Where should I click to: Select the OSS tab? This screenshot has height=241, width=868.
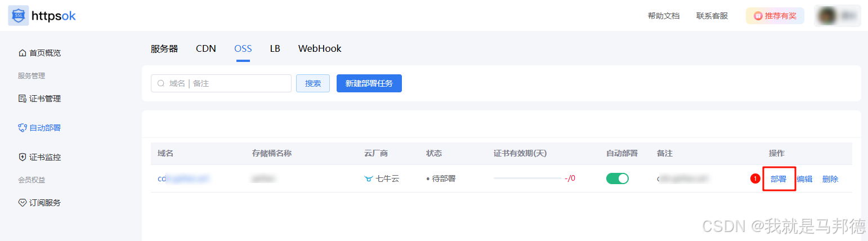click(243, 48)
